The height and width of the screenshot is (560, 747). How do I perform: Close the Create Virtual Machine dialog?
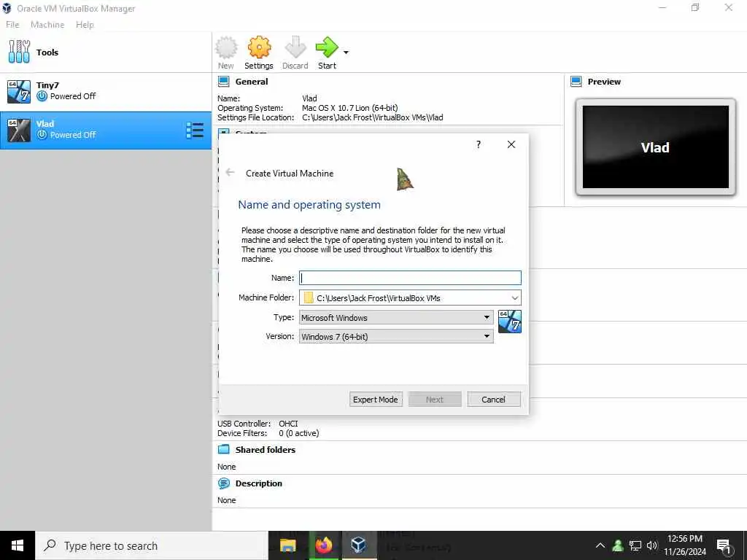[511, 144]
